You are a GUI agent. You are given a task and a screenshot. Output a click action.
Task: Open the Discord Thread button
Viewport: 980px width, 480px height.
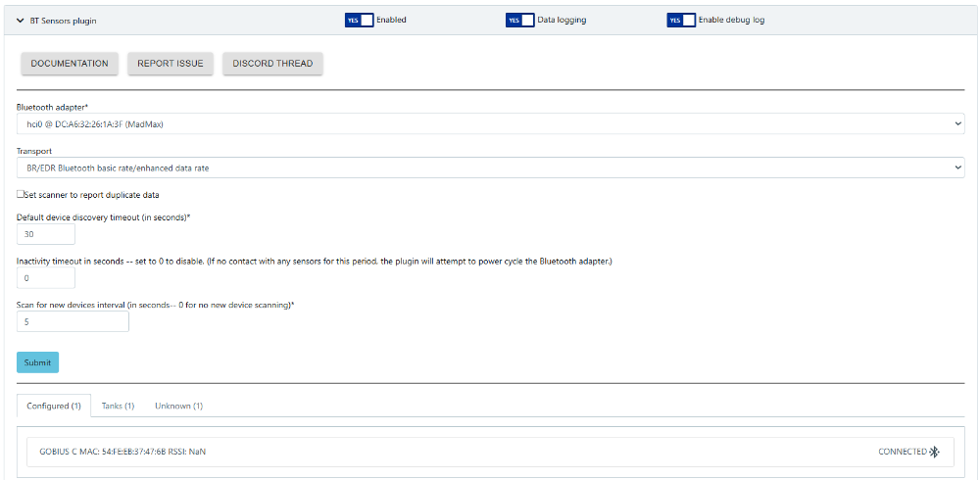click(272, 64)
